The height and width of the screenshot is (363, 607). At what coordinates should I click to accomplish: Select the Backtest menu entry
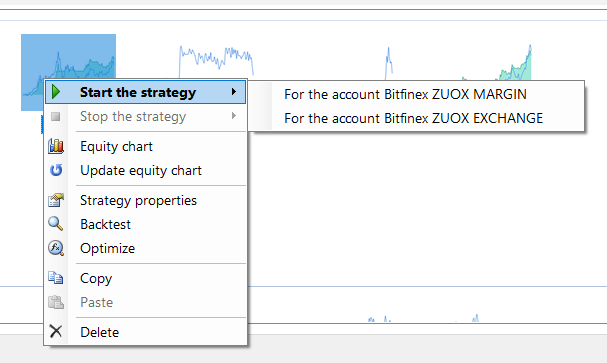(x=105, y=224)
